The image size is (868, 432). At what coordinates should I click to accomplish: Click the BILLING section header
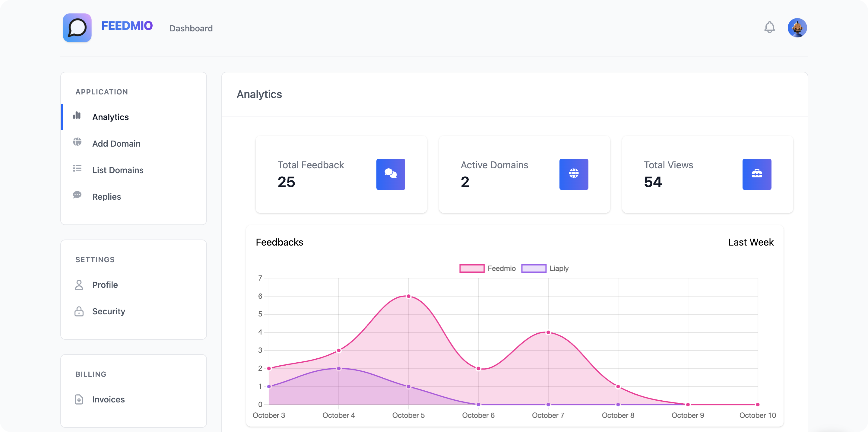point(91,374)
